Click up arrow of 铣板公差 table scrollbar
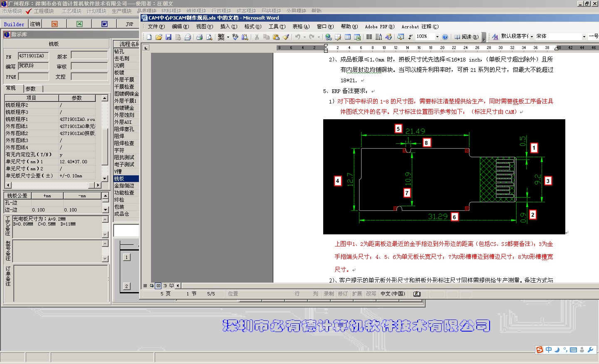This screenshot has height=364, width=599. click(105, 195)
